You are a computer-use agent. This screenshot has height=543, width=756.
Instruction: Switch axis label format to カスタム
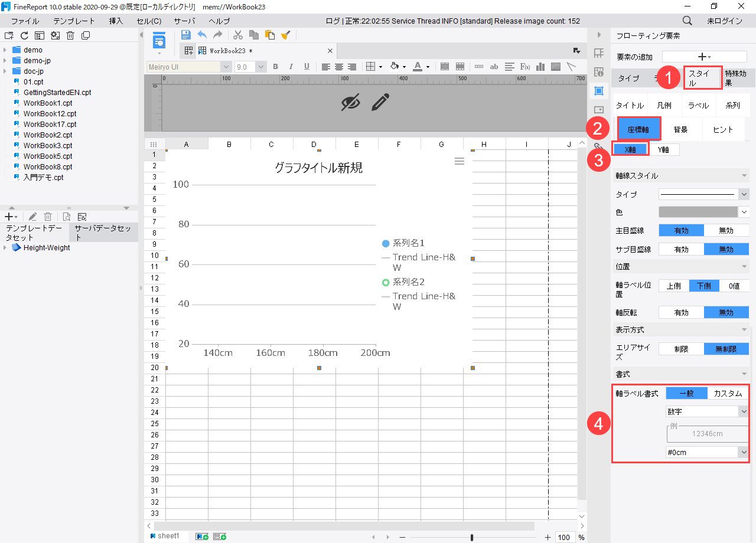(x=728, y=393)
